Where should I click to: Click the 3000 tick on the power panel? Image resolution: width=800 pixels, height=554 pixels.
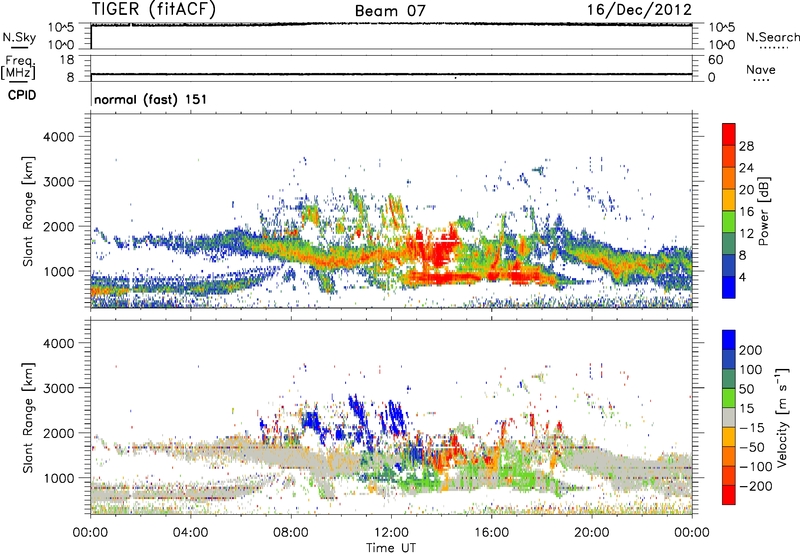[58, 182]
